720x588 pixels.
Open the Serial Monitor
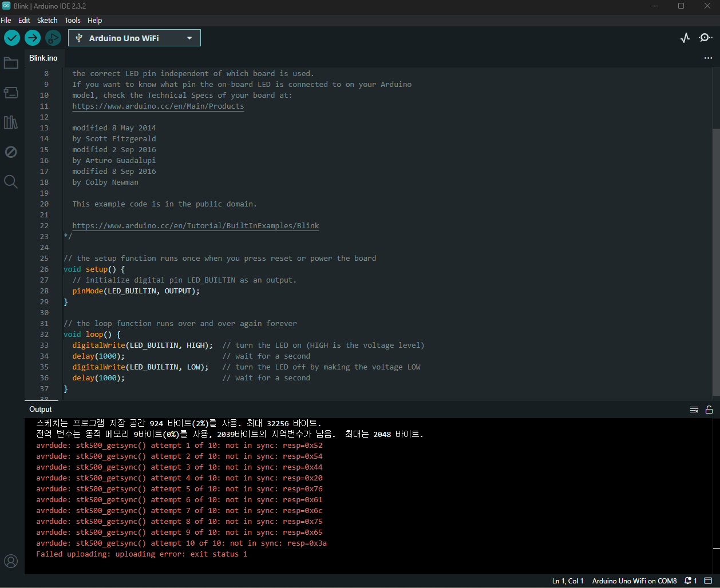coord(705,38)
